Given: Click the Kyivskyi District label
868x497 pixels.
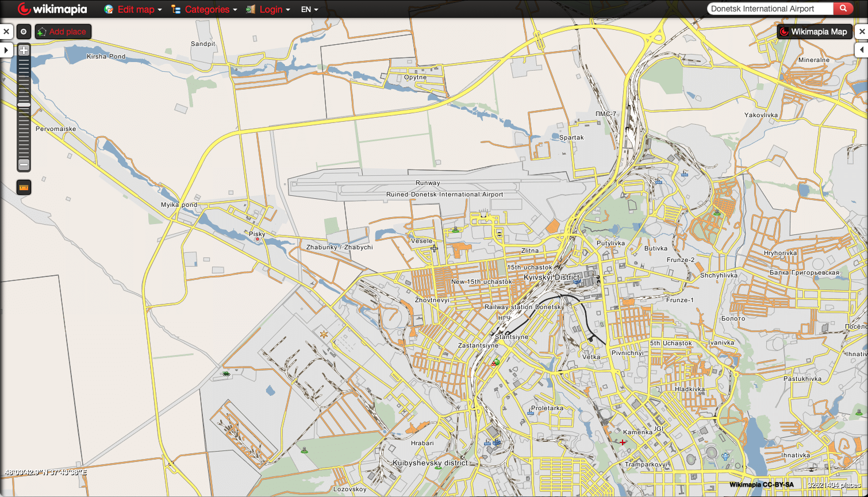Looking at the screenshot, I should pos(552,277).
